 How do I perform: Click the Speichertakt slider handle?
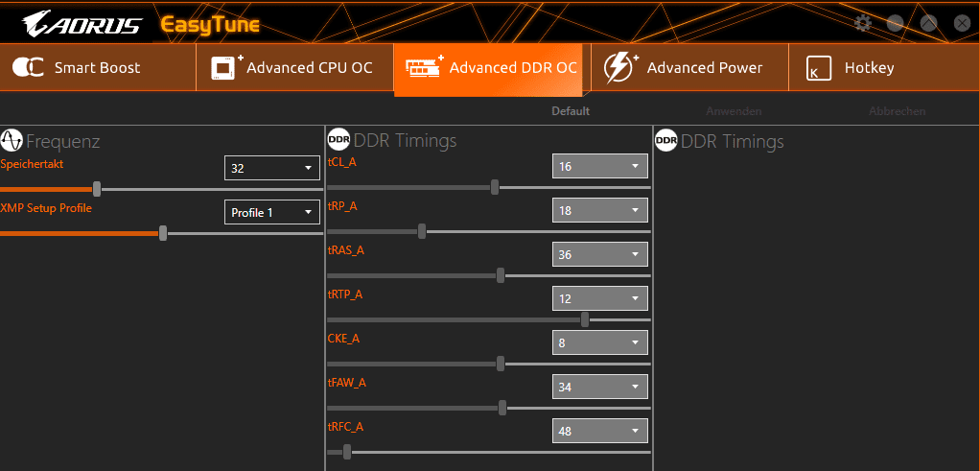[97, 189]
